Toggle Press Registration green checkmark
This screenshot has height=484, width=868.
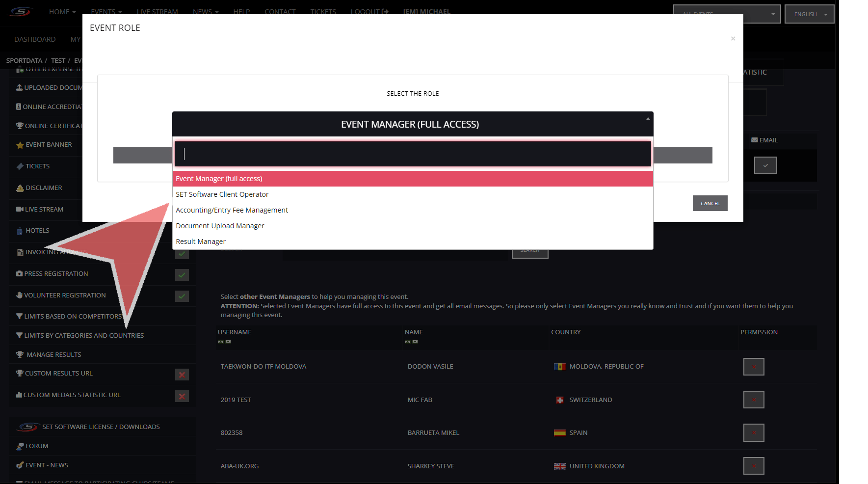(x=182, y=275)
